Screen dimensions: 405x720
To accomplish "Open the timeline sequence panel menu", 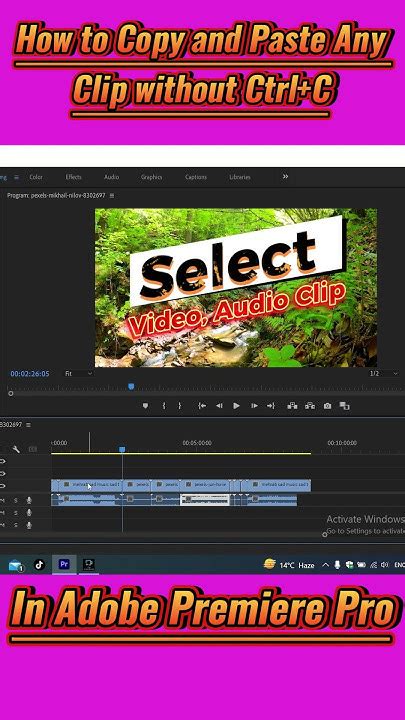I will (28, 425).
